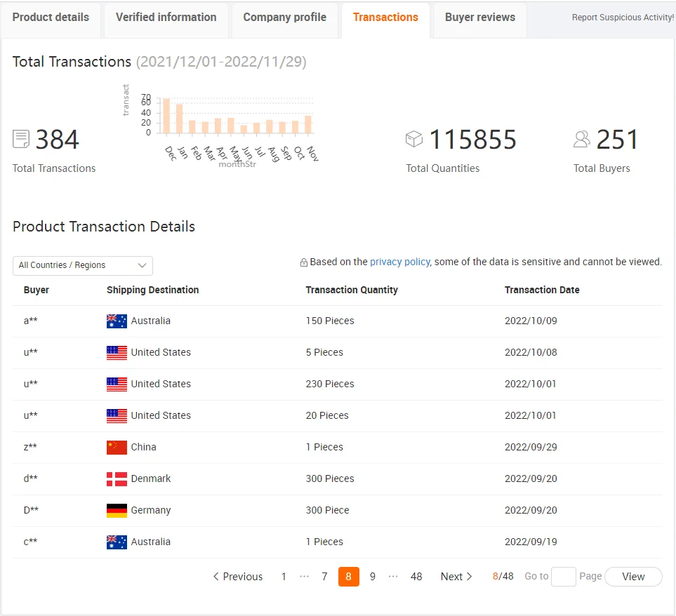Click the Shipping Destination column header

point(152,290)
